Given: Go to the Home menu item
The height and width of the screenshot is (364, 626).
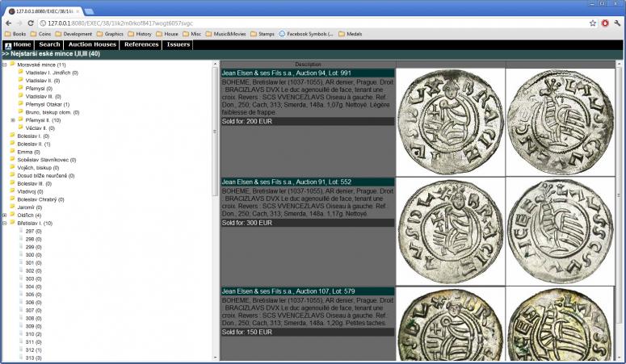Looking at the screenshot, I should pyautogui.click(x=22, y=44).
